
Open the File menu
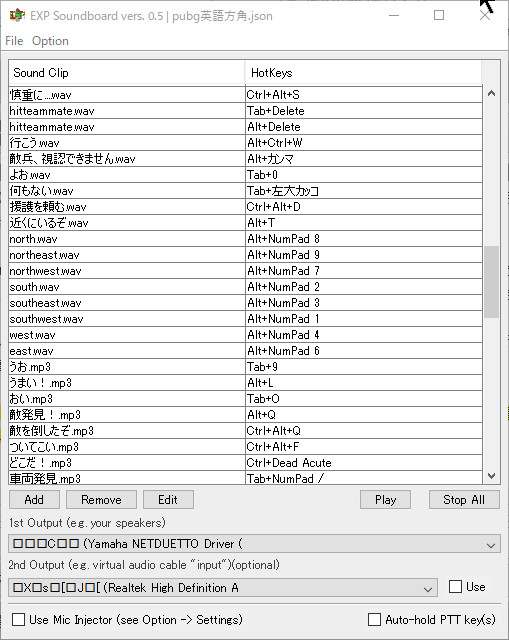14,41
